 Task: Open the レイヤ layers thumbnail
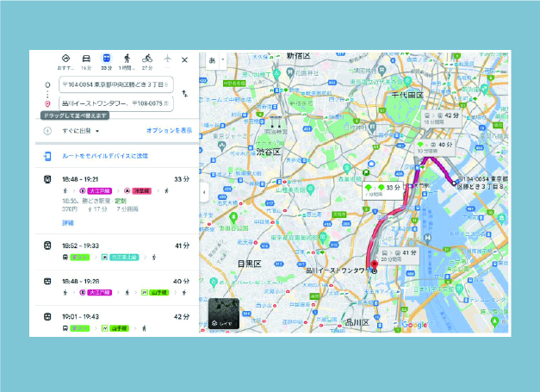(224, 314)
